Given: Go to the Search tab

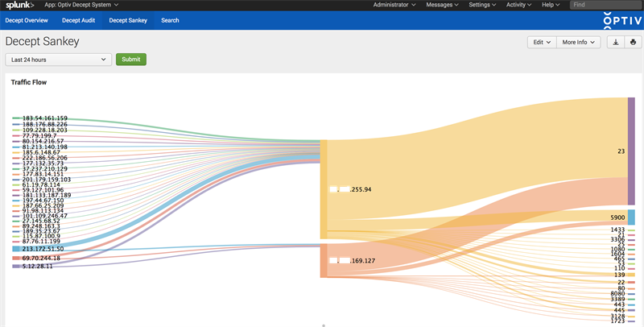Looking at the screenshot, I should click(170, 20).
